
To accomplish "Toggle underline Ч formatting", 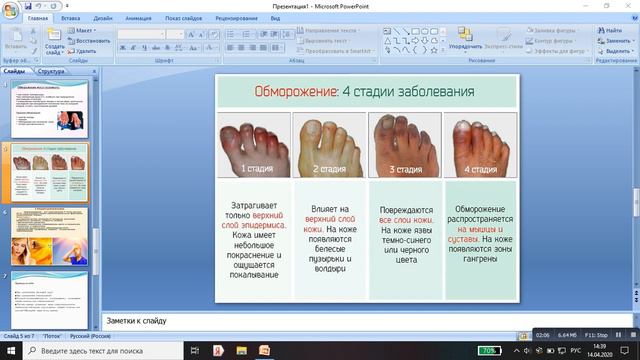I will pos(144,48).
